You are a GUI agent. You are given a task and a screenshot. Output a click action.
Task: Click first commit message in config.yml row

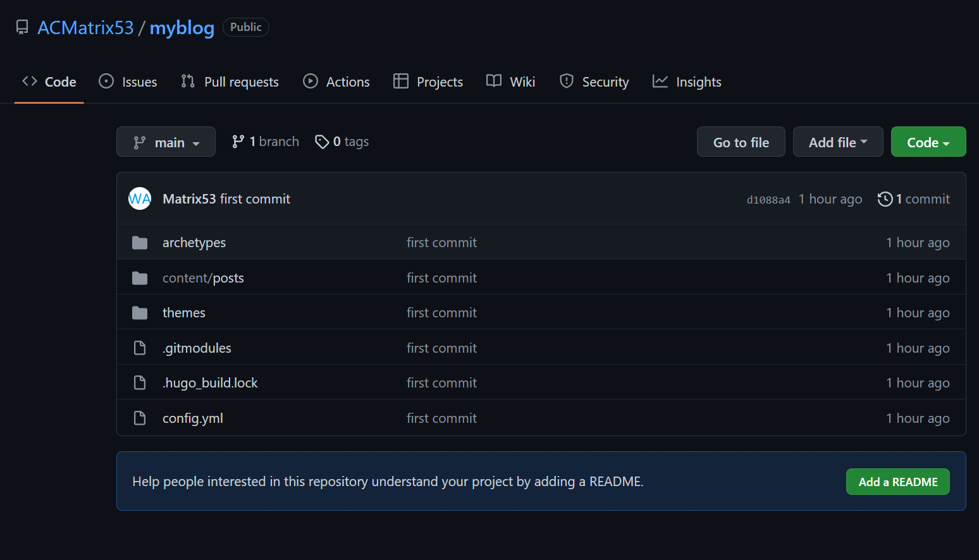pyautogui.click(x=441, y=418)
